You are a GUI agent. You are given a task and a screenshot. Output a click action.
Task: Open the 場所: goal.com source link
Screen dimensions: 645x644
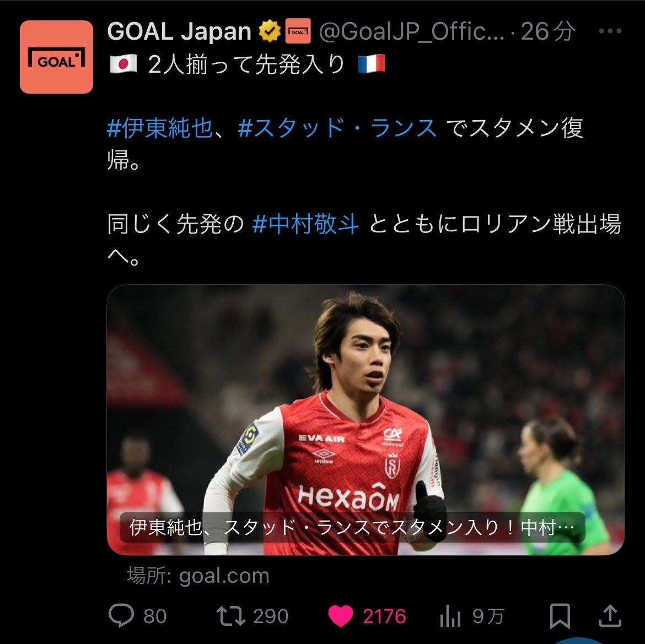[198, 576]
